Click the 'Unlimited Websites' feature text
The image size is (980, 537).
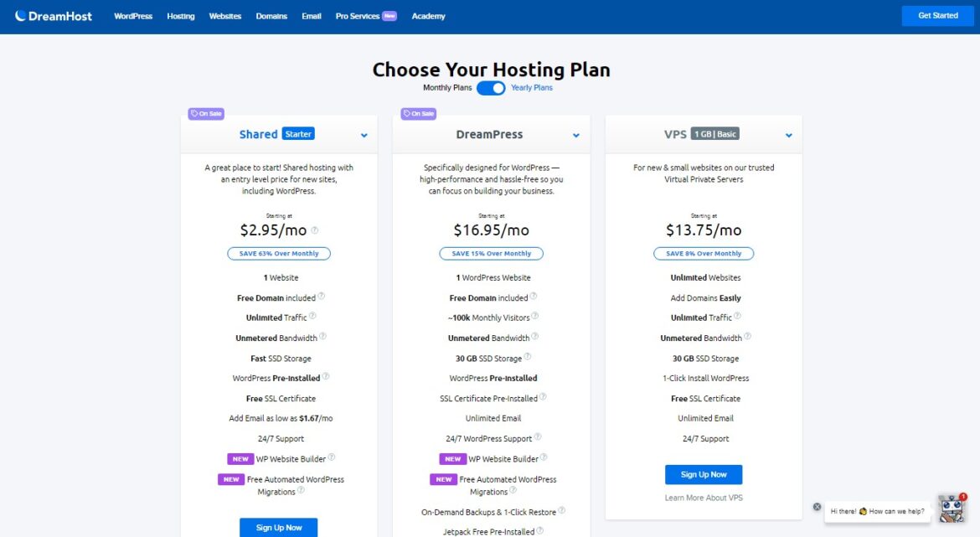pos(705,277)
